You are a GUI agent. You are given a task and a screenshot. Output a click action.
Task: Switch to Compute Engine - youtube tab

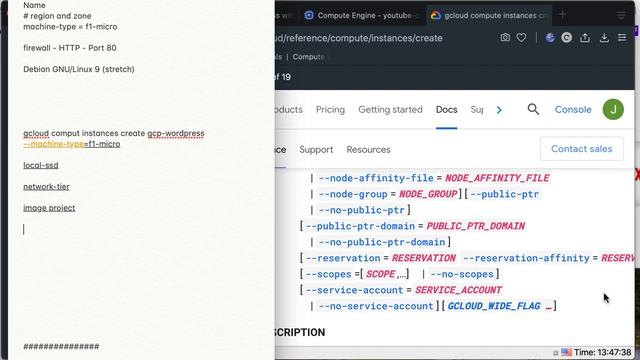click(363, 16)
